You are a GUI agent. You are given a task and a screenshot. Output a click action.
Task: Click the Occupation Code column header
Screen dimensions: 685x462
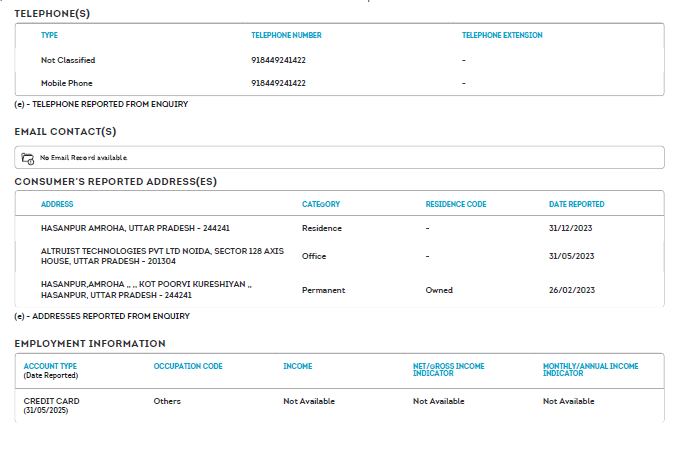click(x=188, y=367)
